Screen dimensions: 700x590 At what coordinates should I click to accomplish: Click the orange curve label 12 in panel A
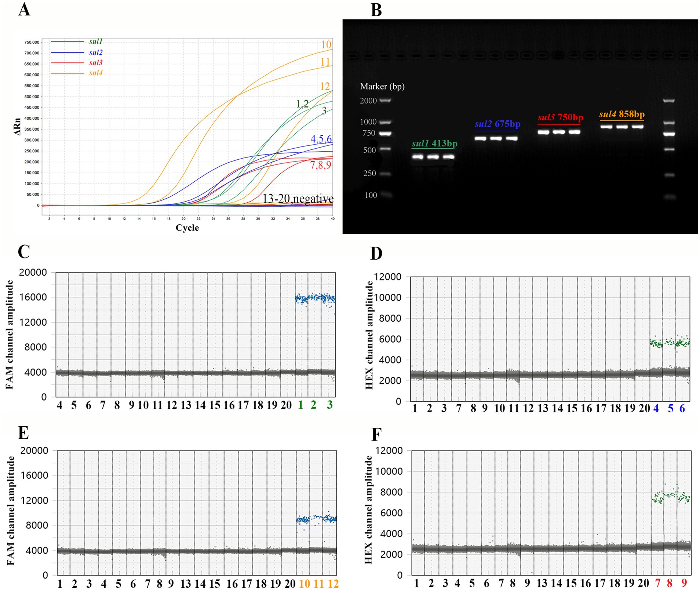coord(325,86)
